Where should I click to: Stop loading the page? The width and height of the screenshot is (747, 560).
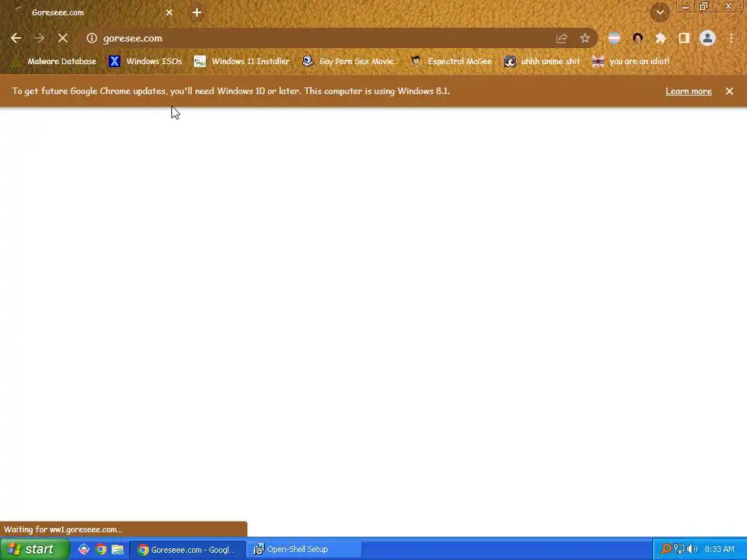tap(63, 38)
